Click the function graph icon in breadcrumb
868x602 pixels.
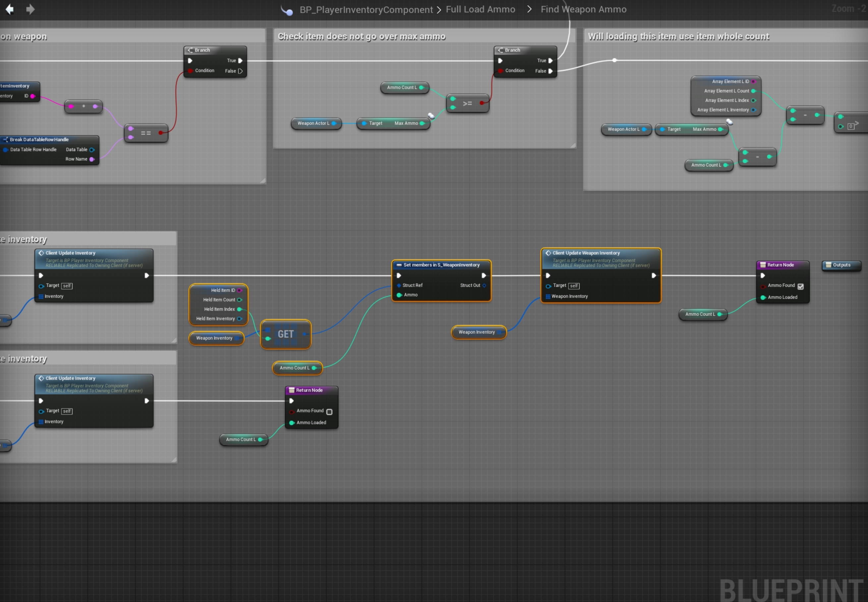tap(287, 10)
